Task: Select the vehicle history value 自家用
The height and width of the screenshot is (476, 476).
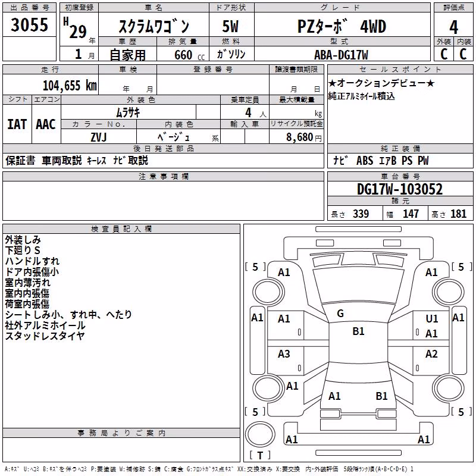Action: tap(127, 55)
